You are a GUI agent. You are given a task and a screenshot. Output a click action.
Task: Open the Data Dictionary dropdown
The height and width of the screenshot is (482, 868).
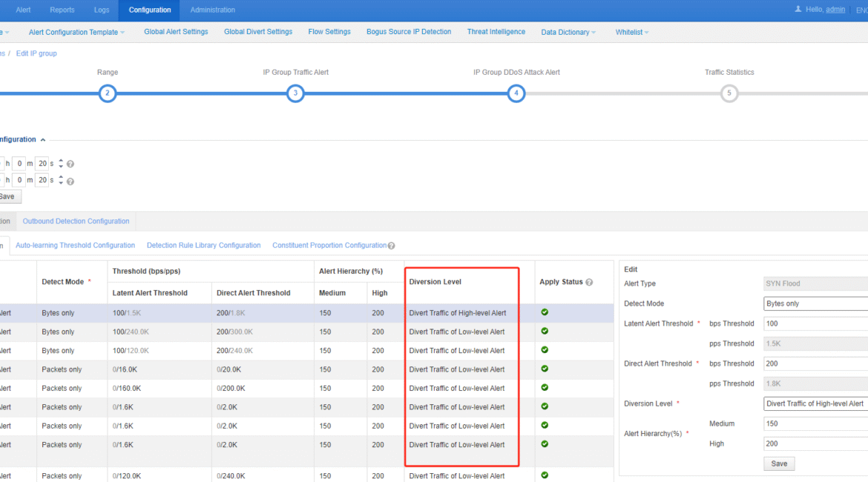click(x=568, y=32)
